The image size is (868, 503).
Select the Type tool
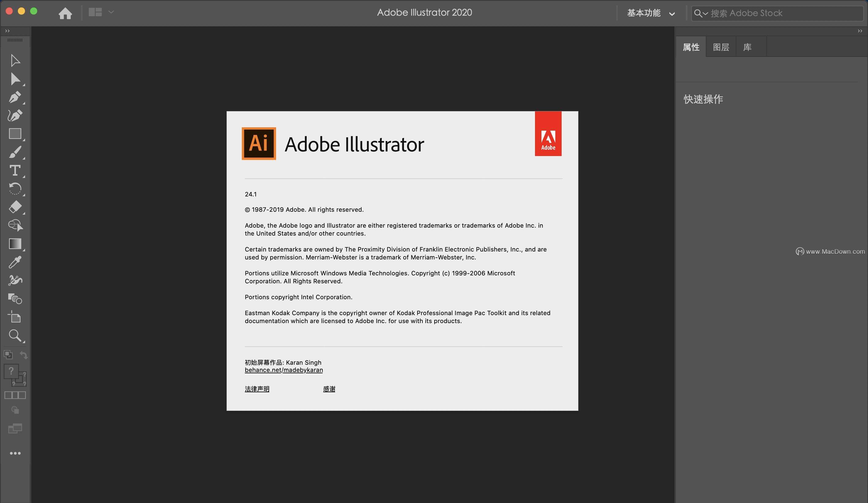15,170
